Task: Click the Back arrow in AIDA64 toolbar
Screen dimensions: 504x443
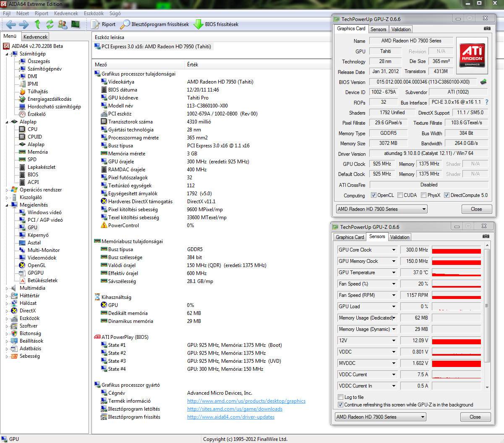Action: (11, 24)
